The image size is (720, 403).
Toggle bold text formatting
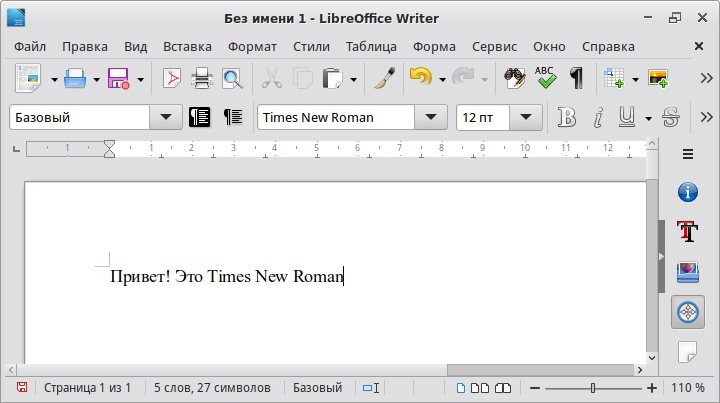567,118
